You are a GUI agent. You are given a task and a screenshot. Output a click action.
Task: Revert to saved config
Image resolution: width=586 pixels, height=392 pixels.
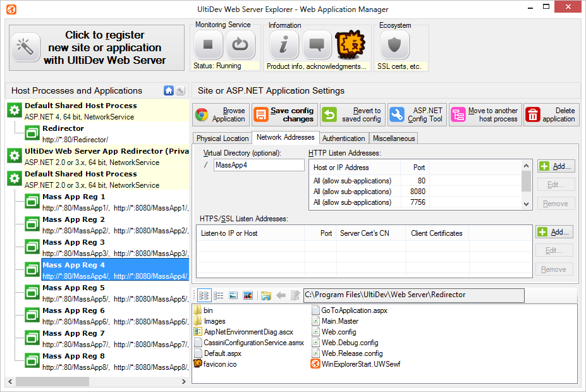tap(353, 114)
